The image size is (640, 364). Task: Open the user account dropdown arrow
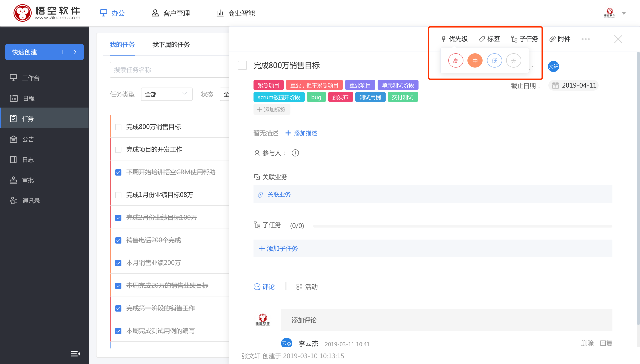coord(624,14)
